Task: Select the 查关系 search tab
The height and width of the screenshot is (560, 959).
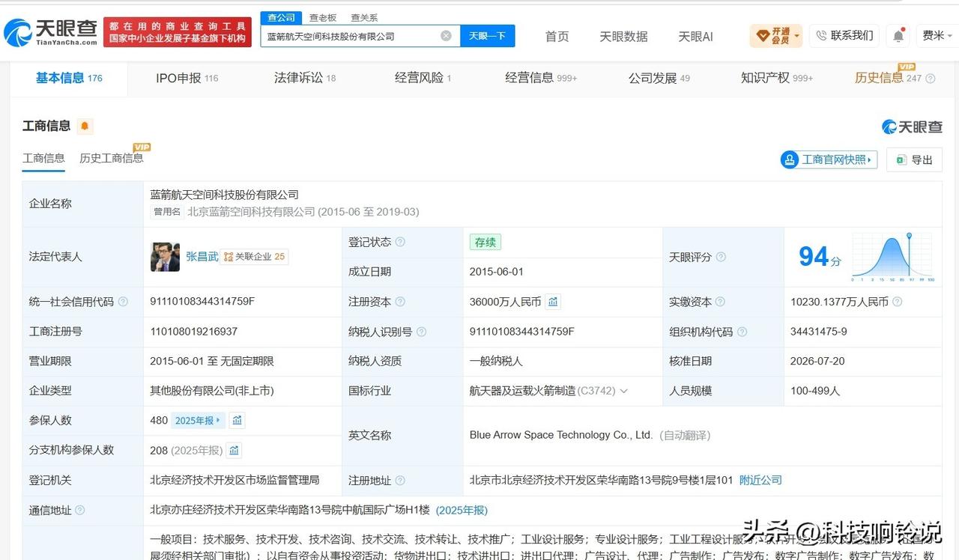Action: (364, 17)
